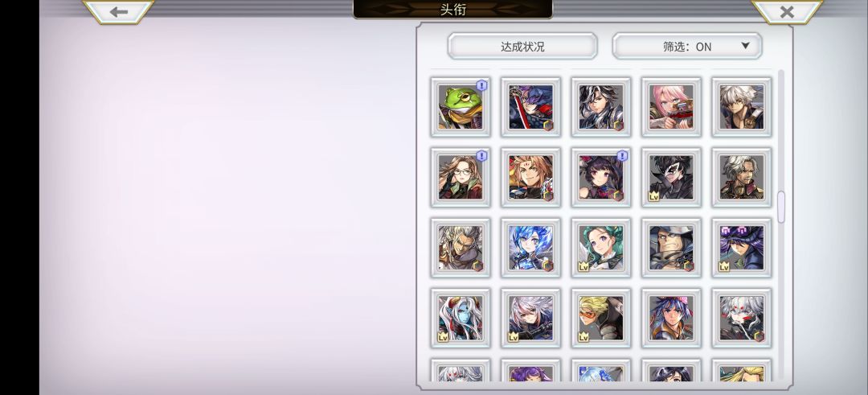Viewport: 868px width, 395px height.
Task: Select the pink-haired character portrait
Action: pos(671,107)
